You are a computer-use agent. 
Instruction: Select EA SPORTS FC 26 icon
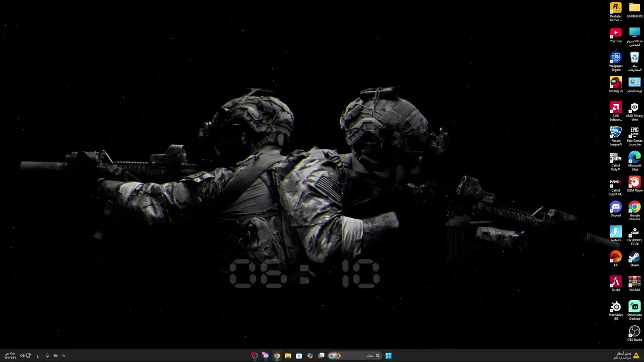pyautogui.click(x=634, y=236)
